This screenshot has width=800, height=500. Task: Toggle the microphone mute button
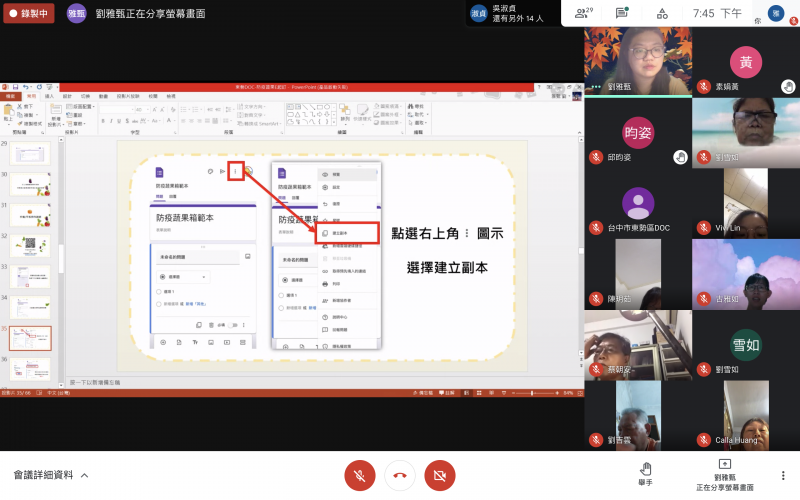pos(360,476)
